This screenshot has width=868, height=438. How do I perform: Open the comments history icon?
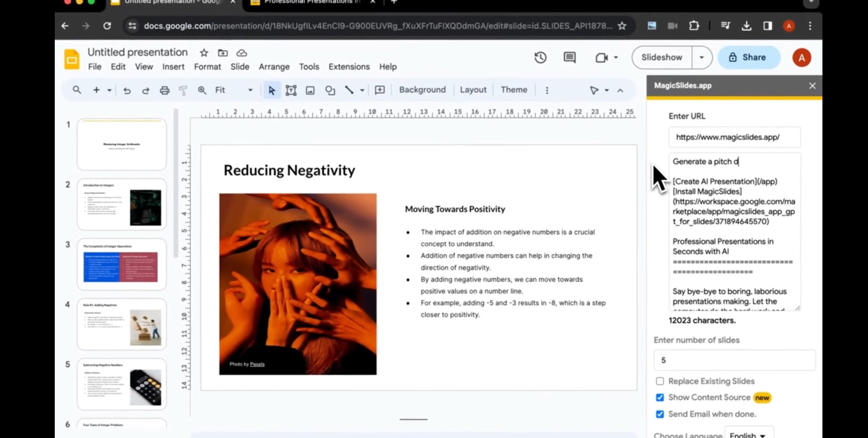click(x=570, y=58)
